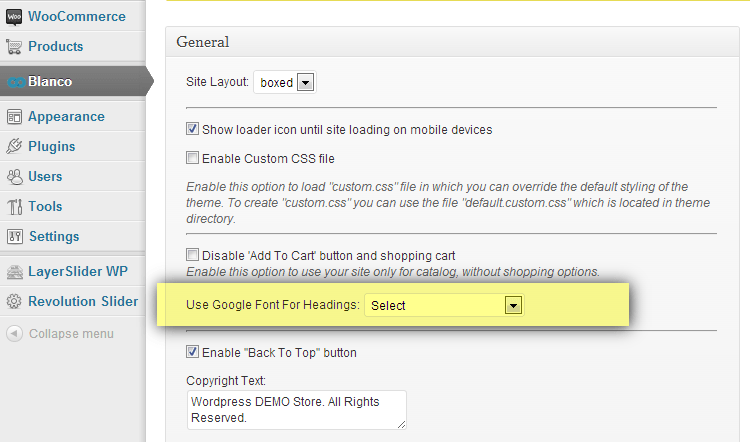Click into the Copyright Text field

click(x=296, y=409)
